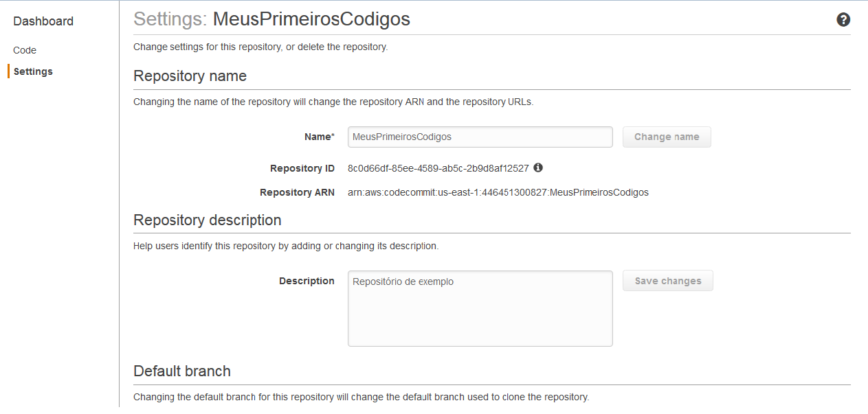Click the Repository name section heading
The width and height of the screenshot is (868, 414).
[190, 76]
